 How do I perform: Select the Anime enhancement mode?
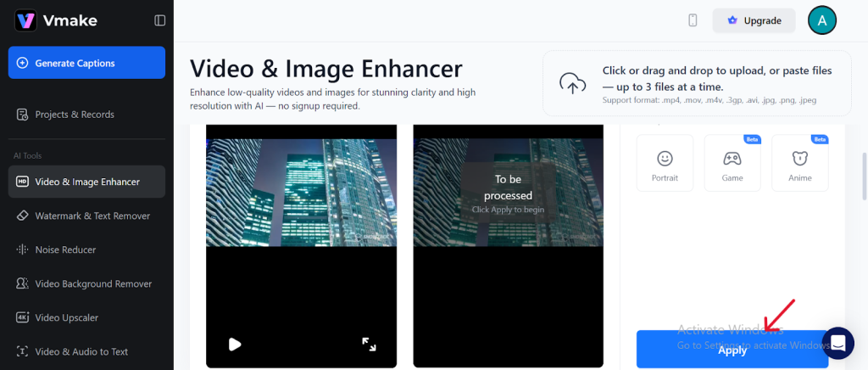[799, 163]
